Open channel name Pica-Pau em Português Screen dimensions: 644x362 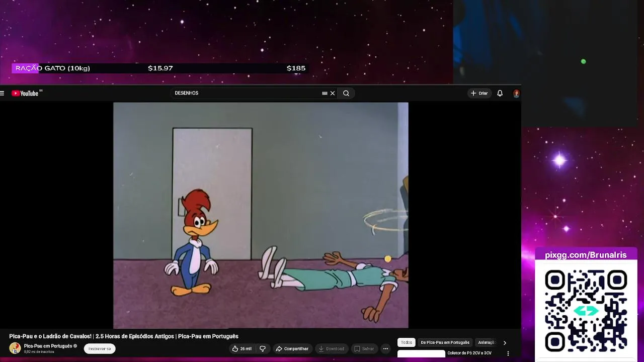pyautogui.click(x=48, y=346)
